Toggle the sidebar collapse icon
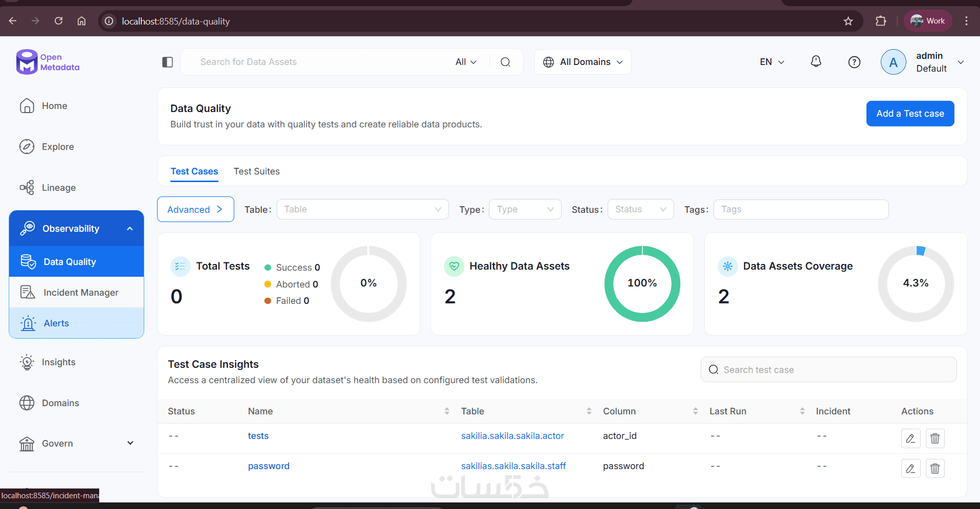This screenshot has width=980, height=509. [167, 62]
